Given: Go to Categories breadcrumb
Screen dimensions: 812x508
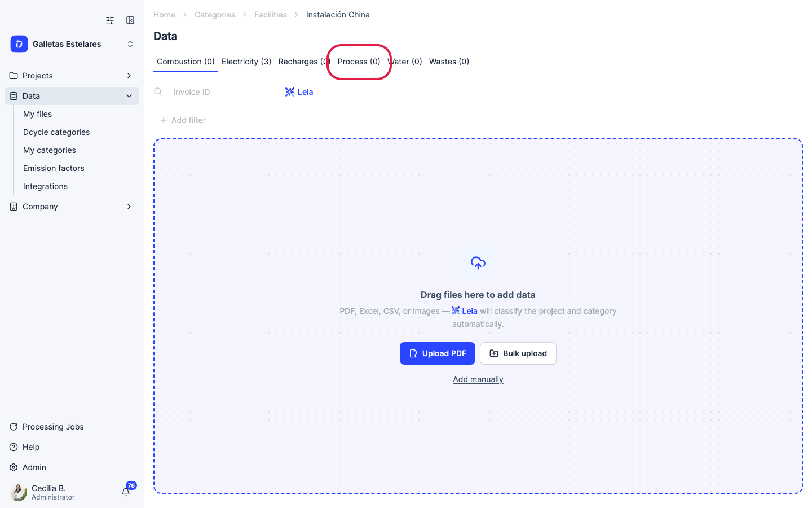Looking at the screenshot, I should click(215, 15).
